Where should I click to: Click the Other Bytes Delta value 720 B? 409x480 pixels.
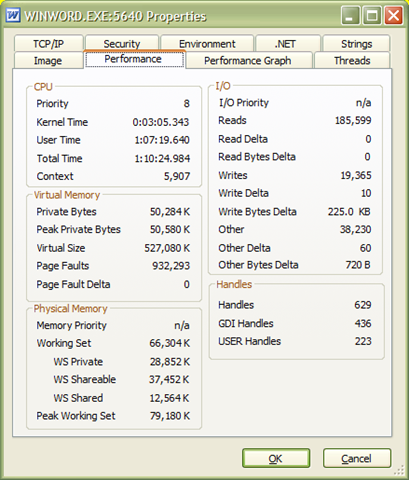[358, 265]
